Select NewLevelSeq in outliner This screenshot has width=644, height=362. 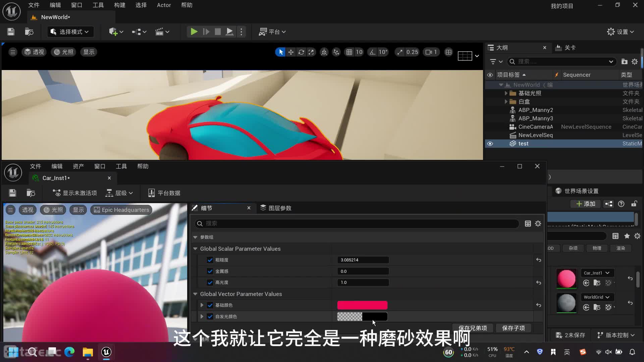pyautogui.click(x=536, y=135)
